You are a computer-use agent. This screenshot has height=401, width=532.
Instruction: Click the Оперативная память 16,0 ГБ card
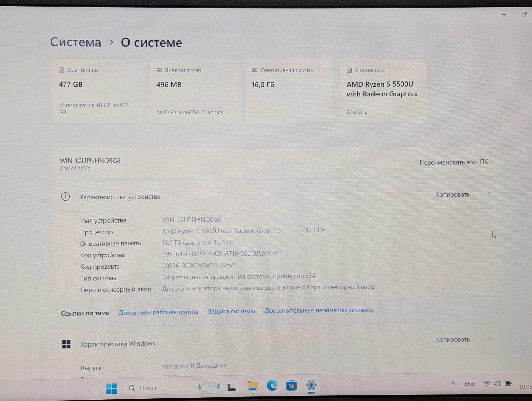(x=289, y=91)
